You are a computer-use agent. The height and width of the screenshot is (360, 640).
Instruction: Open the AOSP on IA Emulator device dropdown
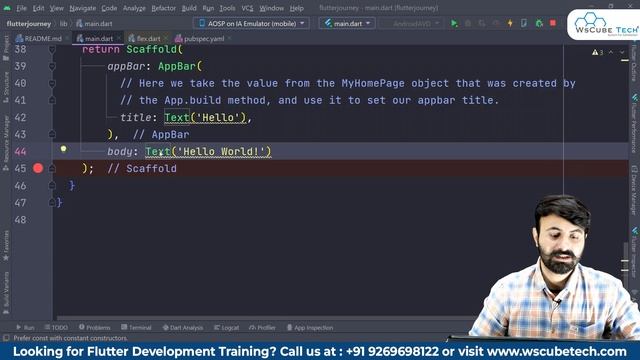pyautogui.click(x=251, y=24)
